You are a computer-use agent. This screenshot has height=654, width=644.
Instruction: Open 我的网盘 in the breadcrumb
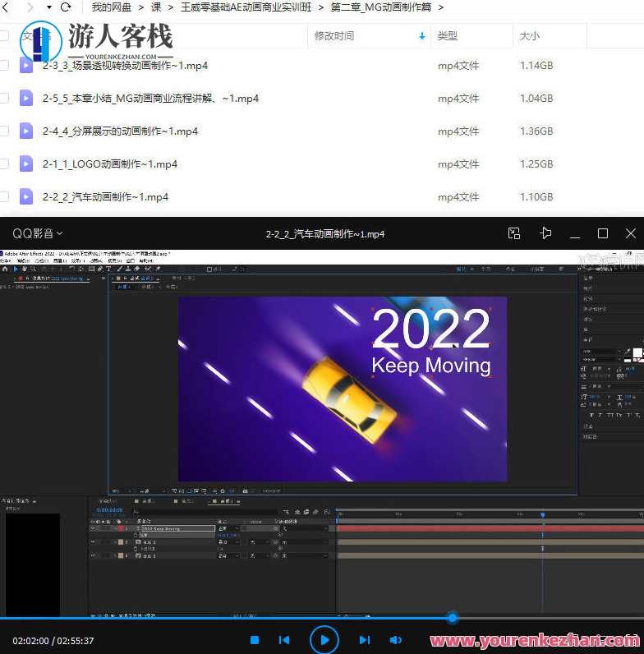tap(112, 7)
